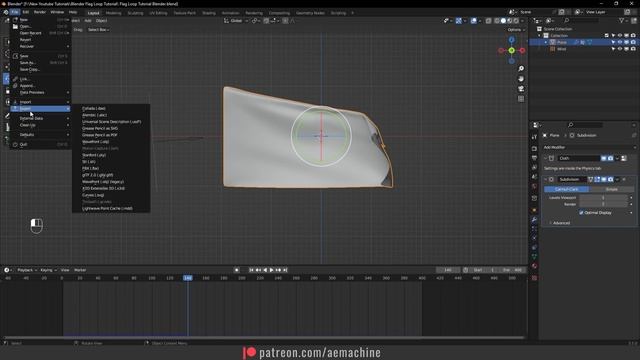Image resolution: width=640 pixels, height=360 pixels.
Task: Collapse the Collection in outliner
Action: point(539,36)
